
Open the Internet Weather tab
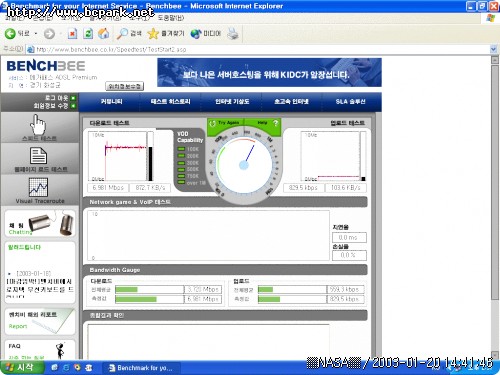tap(232, 101)
